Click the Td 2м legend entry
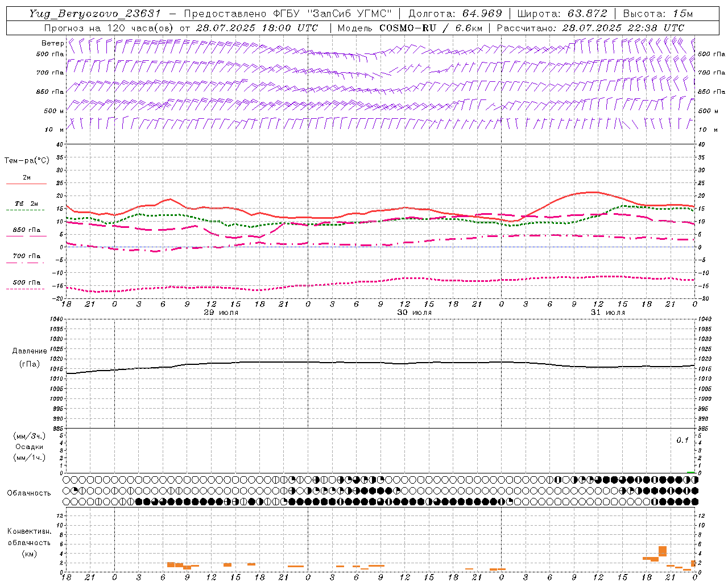 [26, 203]
